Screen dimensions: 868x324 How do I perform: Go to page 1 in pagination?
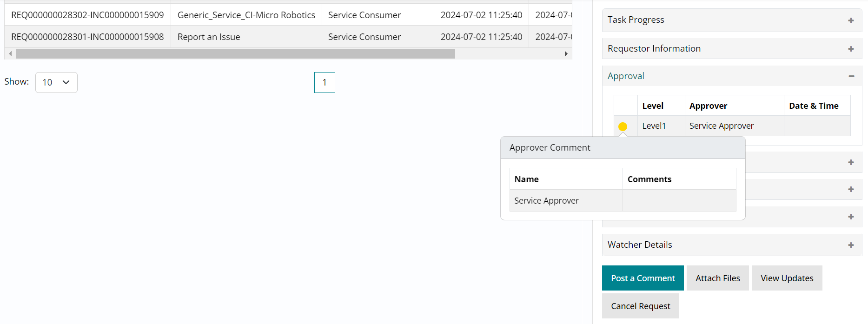[325, 82]
